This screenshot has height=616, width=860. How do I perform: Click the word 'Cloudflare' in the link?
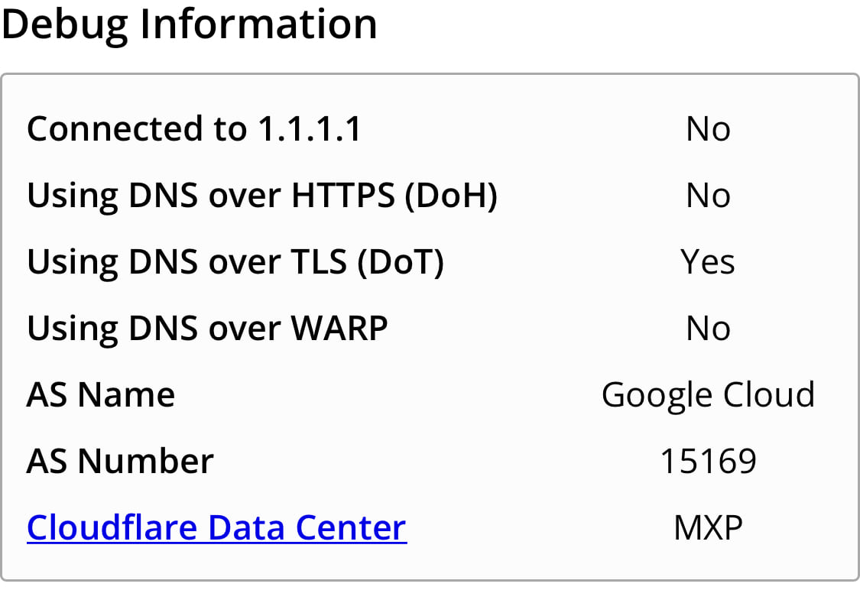(112, 527)
